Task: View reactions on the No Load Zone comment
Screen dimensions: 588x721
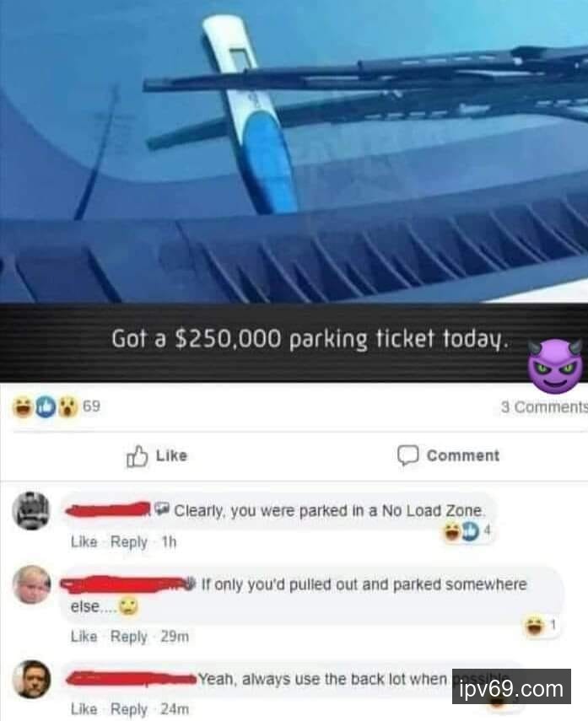Action: (x=467, y=531)
